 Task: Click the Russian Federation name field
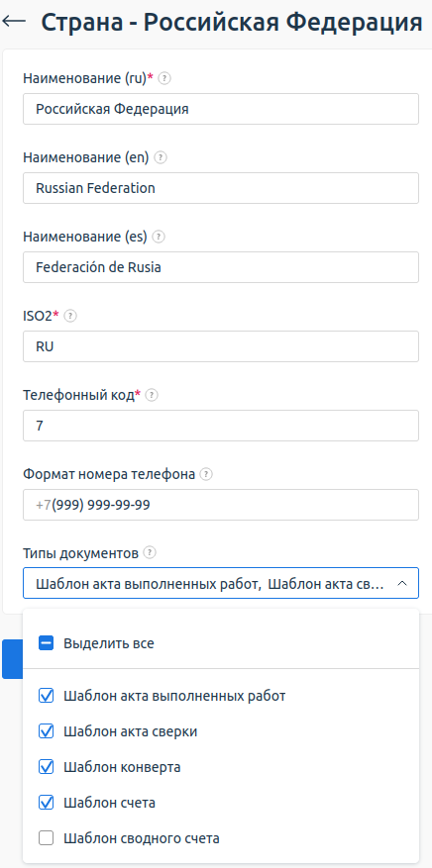point(221,188)
